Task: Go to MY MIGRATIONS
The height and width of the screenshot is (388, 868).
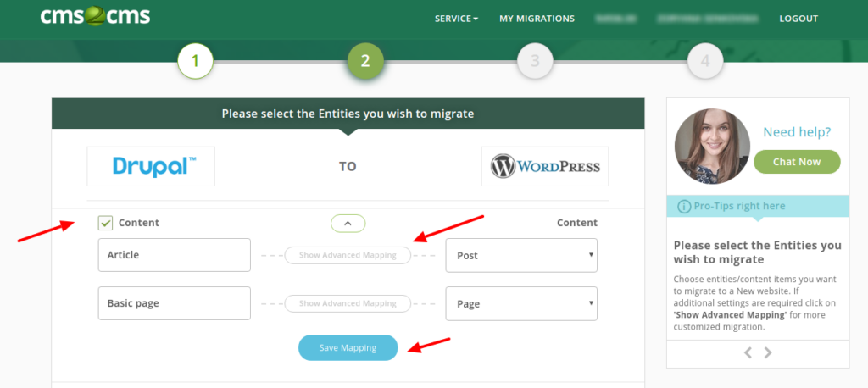Action: click(x=537, y=19)
